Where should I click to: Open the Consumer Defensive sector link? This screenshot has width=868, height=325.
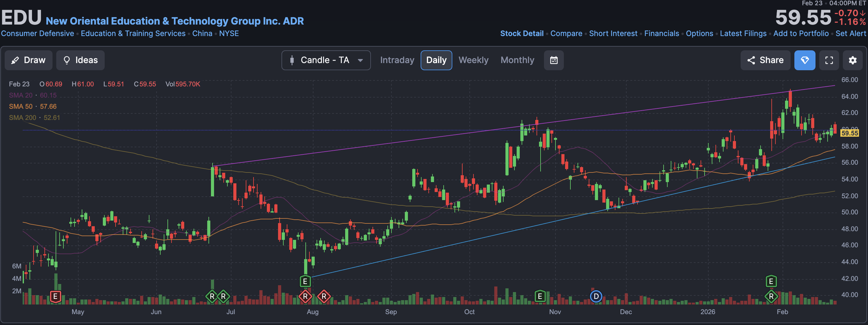point(37,33)
